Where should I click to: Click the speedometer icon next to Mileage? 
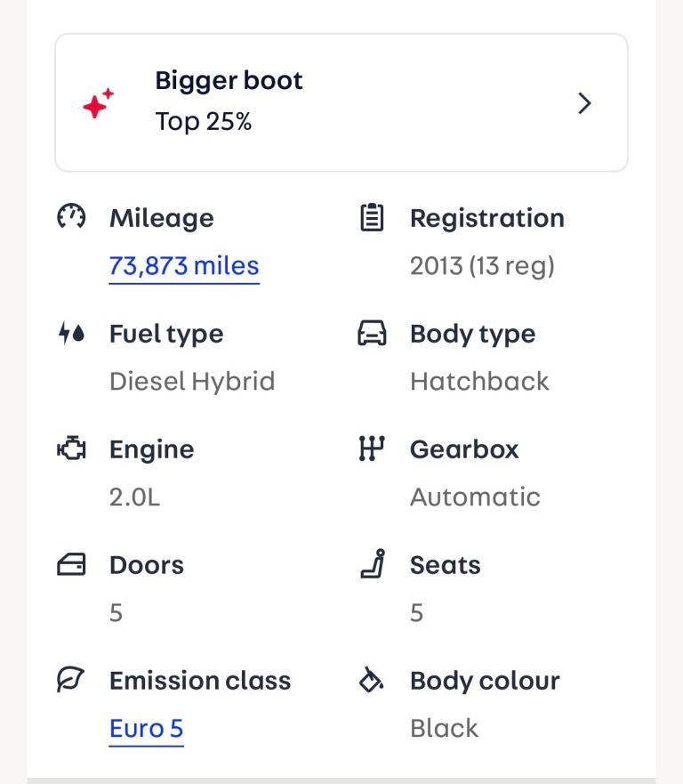(71, 218)
